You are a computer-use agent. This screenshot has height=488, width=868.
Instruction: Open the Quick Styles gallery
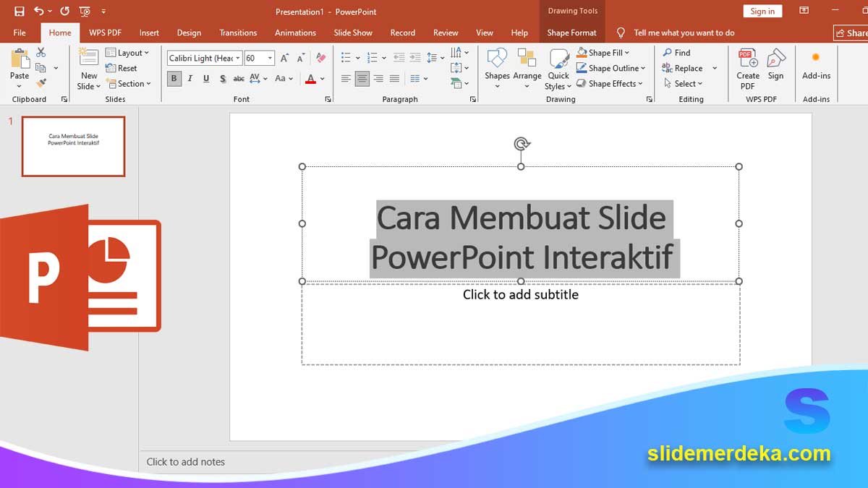(558, 69)
